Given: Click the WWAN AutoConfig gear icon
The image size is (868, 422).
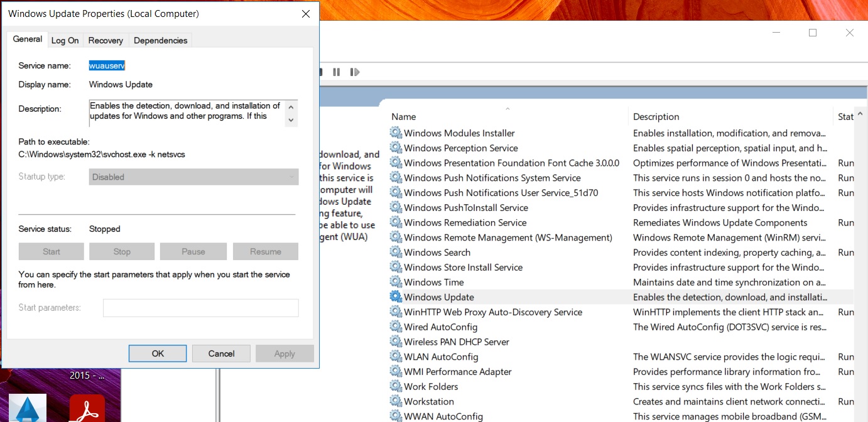Looking at the screenshot, I should tap(396, 416).
